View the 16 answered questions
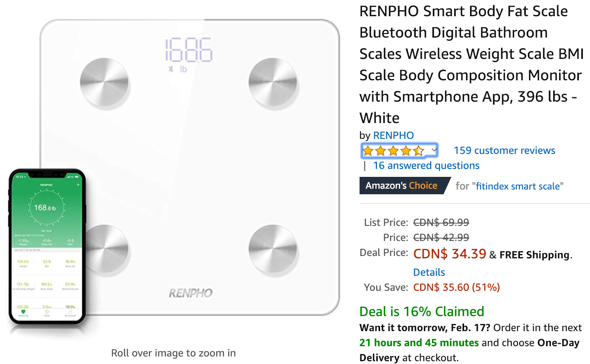The image size is (590, 364). click(x=426, y=165)
